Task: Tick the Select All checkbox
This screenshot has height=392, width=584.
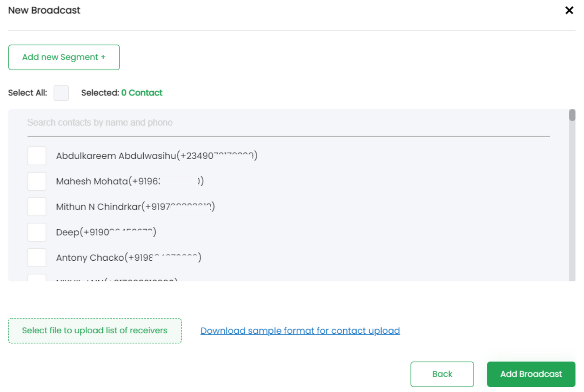Action: (x=61, y=93)
